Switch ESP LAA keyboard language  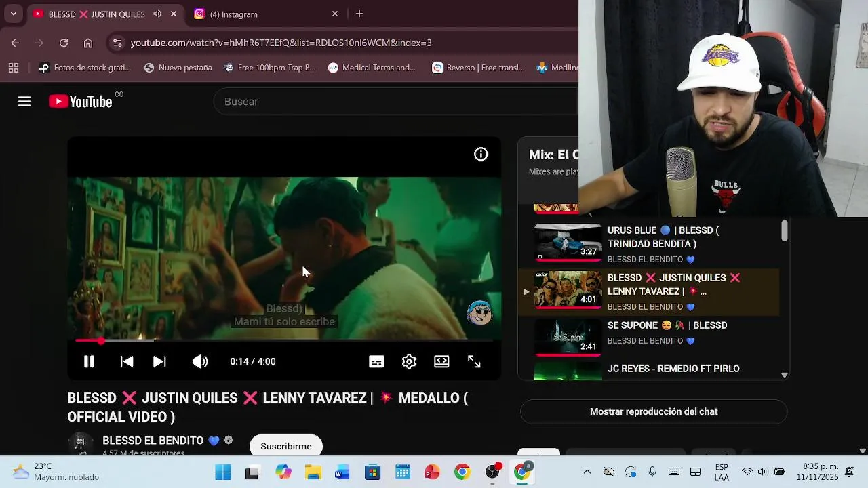[x=722, y=472]
